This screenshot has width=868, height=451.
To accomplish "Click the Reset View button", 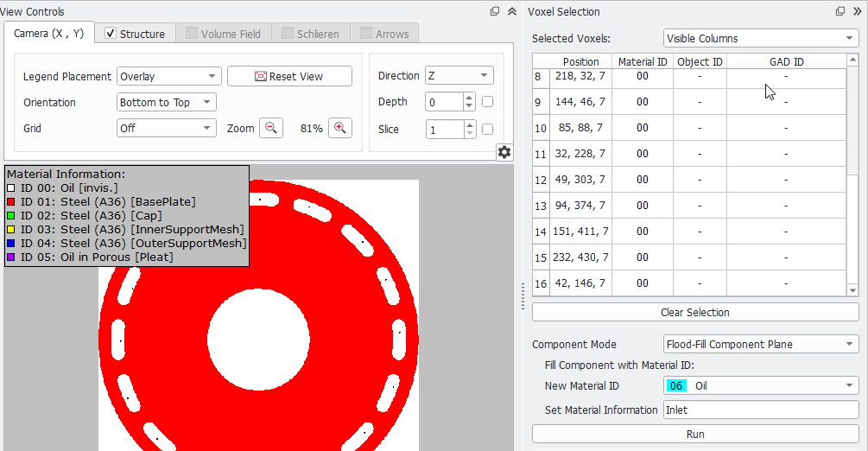I will pyautogui.click(x=289, y=76).
